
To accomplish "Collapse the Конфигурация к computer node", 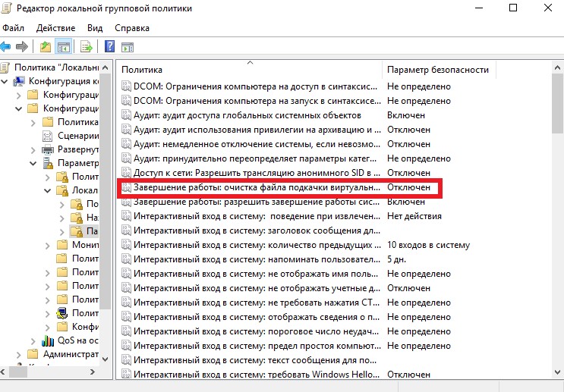I will tap(5, 82).
